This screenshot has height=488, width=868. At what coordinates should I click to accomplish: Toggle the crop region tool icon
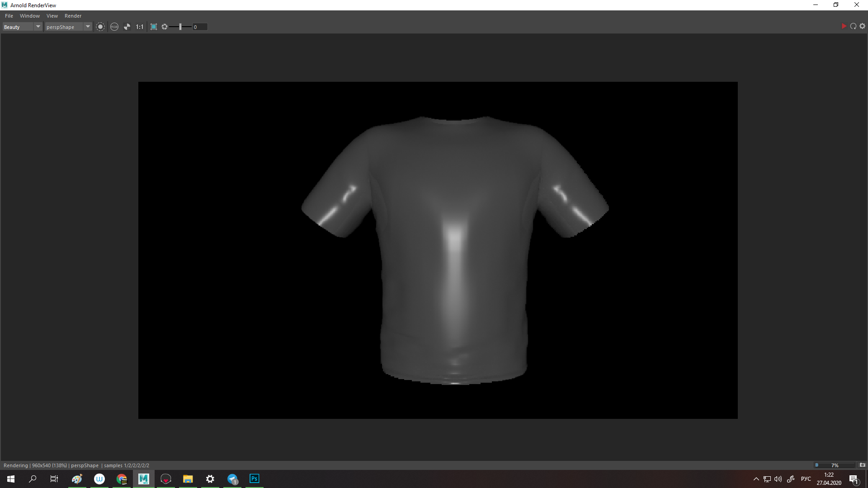(x=154, y=27)
